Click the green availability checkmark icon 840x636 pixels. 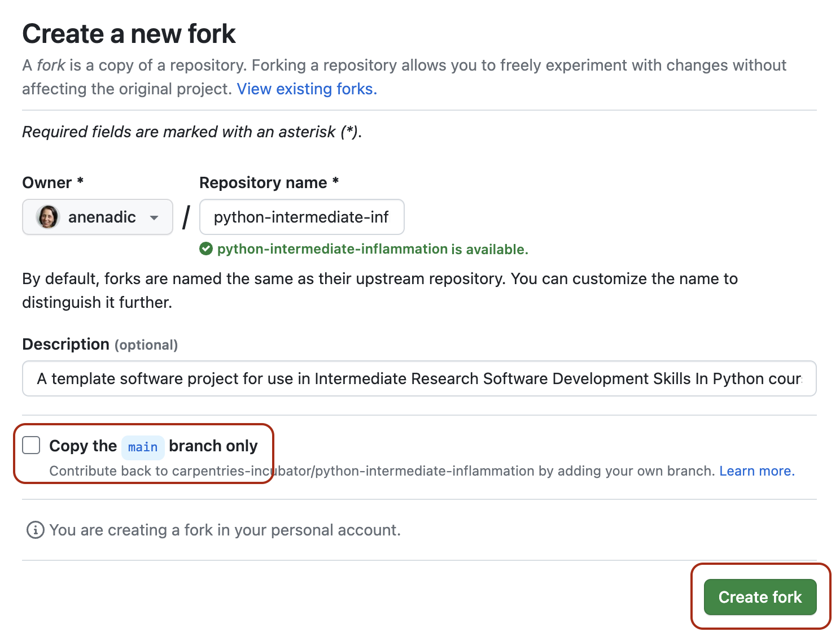point(206,249)
